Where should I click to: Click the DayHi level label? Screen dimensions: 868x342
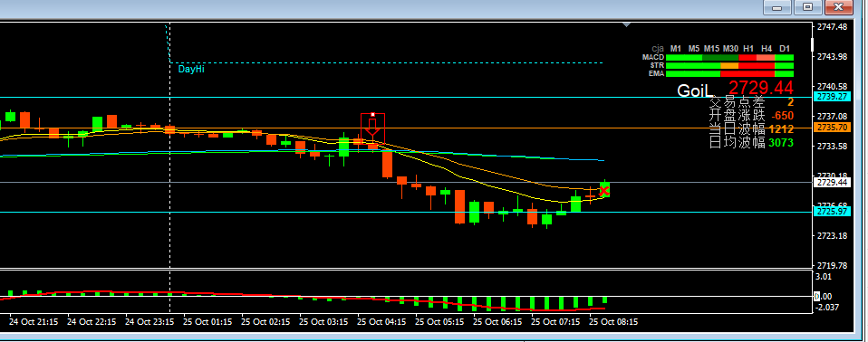[191, 69]
